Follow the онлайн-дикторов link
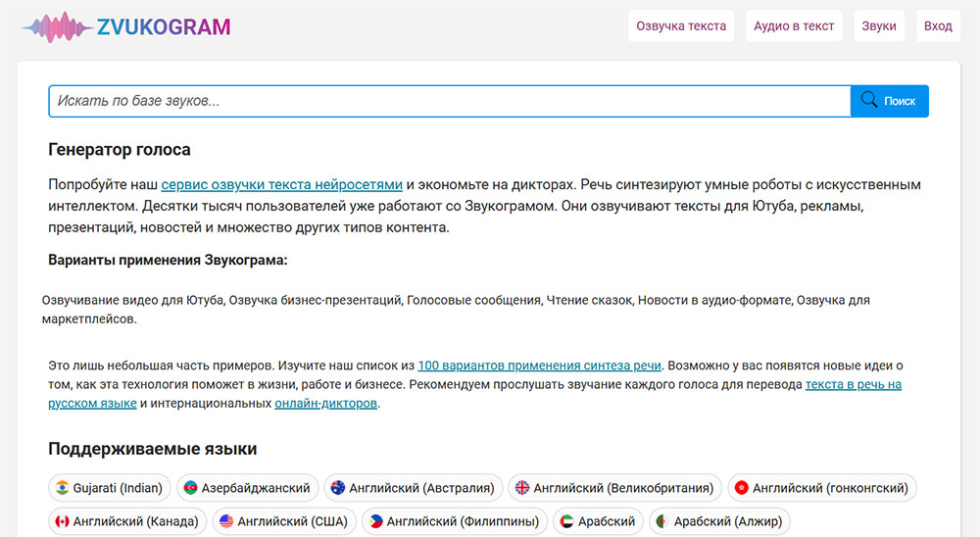The height and width of the screenshot is (537, 980). coord(325,403)
